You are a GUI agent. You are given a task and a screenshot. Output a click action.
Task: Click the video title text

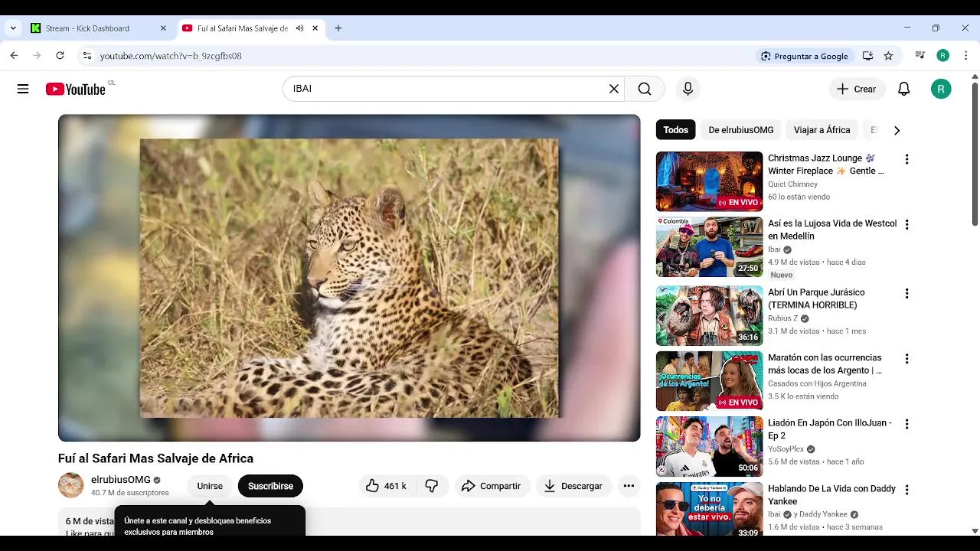[x=155, y=458]
